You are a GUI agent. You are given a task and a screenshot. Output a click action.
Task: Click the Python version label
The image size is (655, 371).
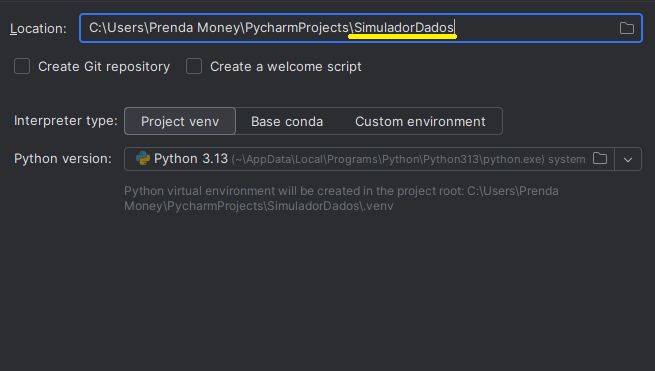(63, 159)
